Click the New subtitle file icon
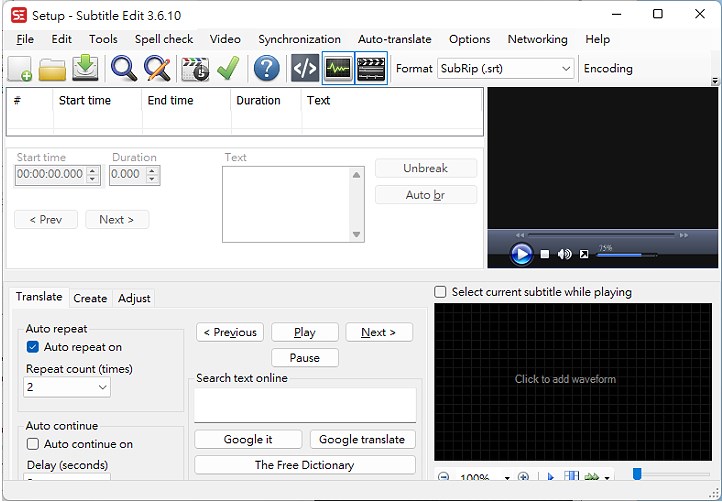This screenshot has width=722, height=502. point(20,69)
